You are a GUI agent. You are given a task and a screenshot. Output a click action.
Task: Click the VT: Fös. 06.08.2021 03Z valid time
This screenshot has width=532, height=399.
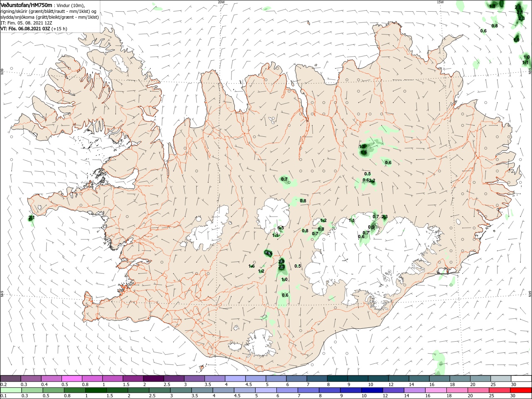pos(25,29)
